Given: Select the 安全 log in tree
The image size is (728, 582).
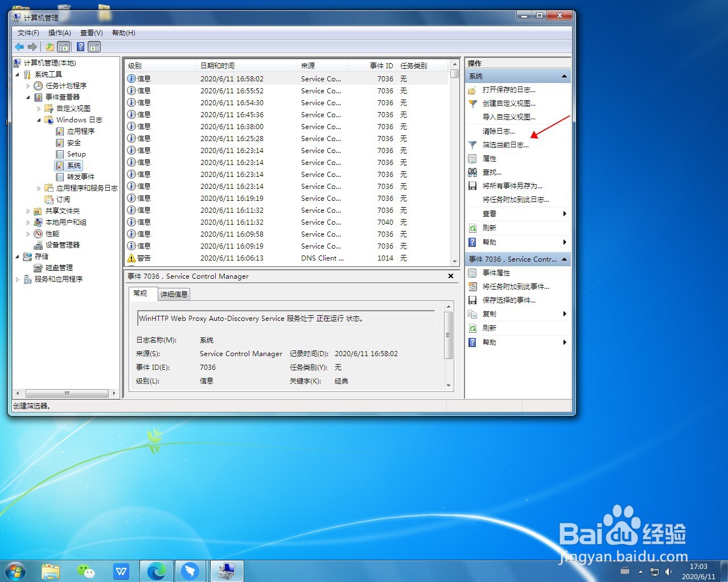Looking at the screenshot, I should point(74,143).
